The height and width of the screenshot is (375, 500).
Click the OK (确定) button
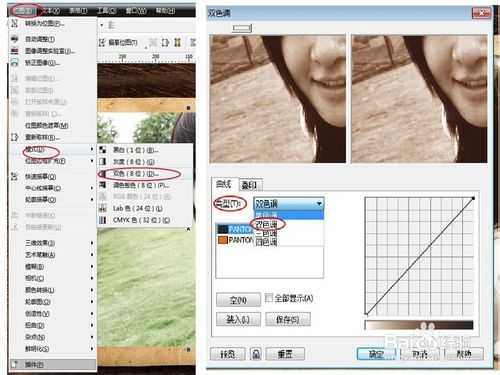click(x=376, y=354)
